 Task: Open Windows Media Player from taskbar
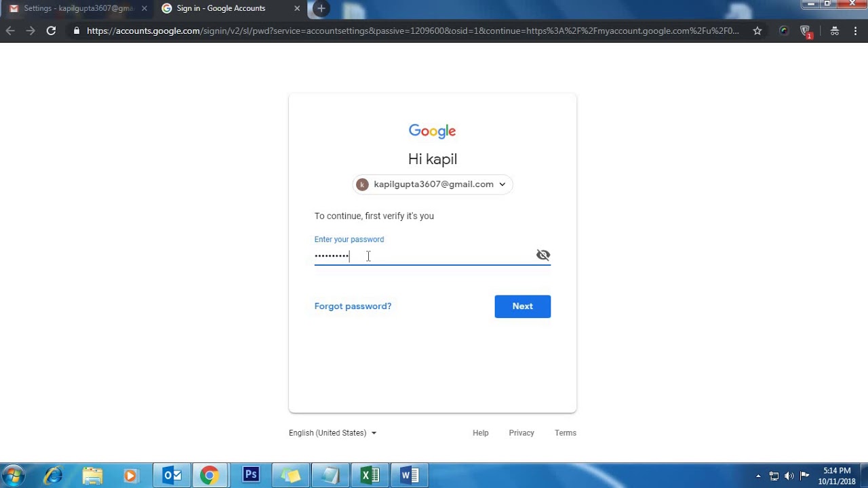130,476
